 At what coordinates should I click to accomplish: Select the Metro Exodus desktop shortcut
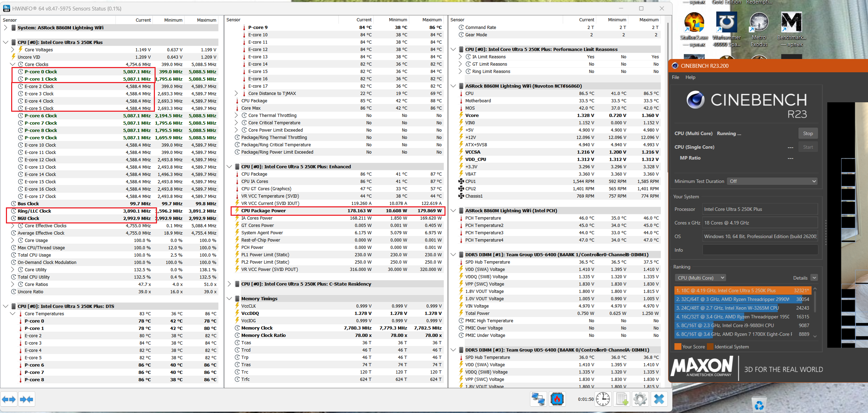[x=759, y=30]
